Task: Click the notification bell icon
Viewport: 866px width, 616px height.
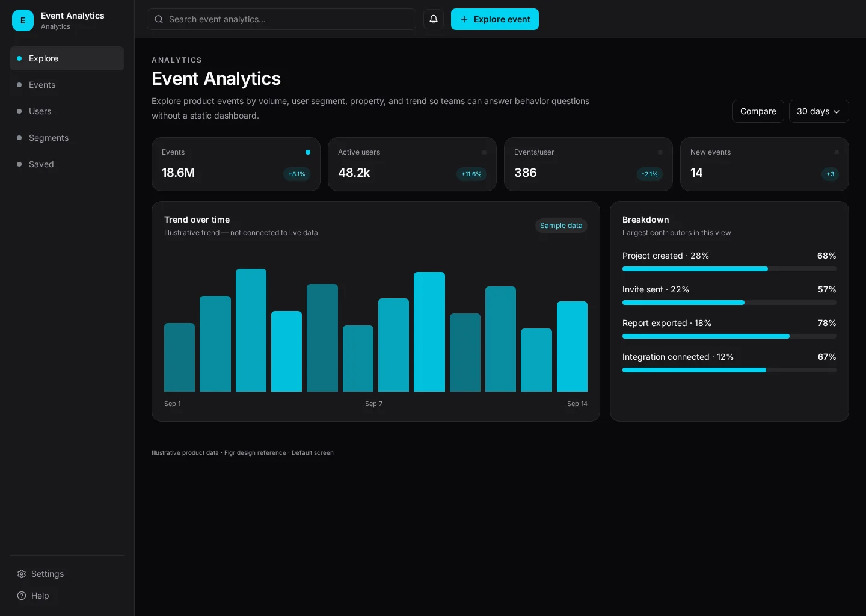Action: click(x=433, y=19)
